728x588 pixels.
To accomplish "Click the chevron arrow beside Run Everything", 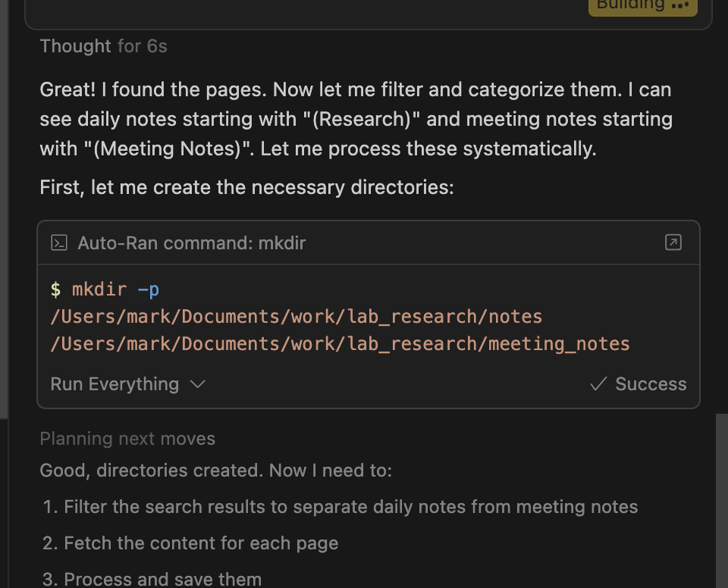I will (x=198, y=384).
